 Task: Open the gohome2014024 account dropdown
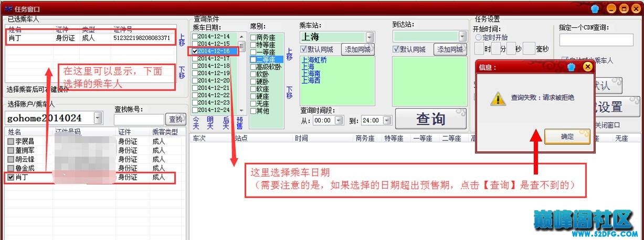[x=98, y=118]
